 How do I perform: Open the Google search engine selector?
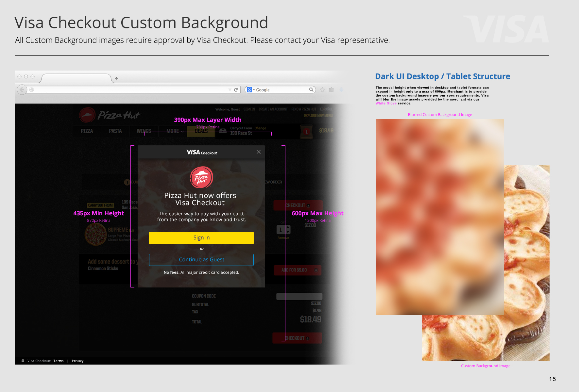click(x=251, y=90)
